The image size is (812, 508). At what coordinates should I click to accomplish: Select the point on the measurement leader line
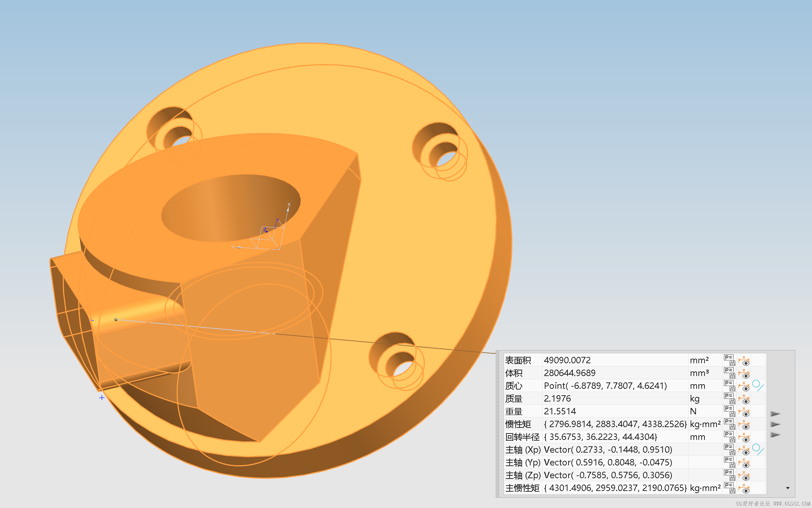116,320
